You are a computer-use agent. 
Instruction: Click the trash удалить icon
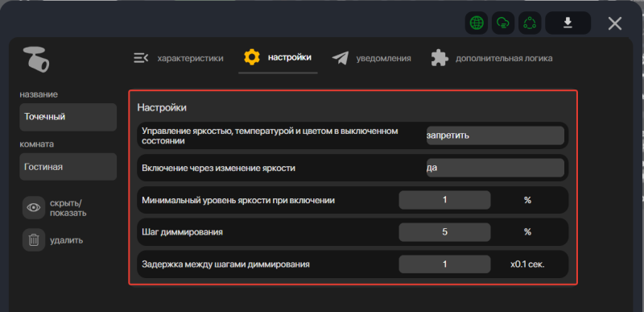tap(33, 240)
